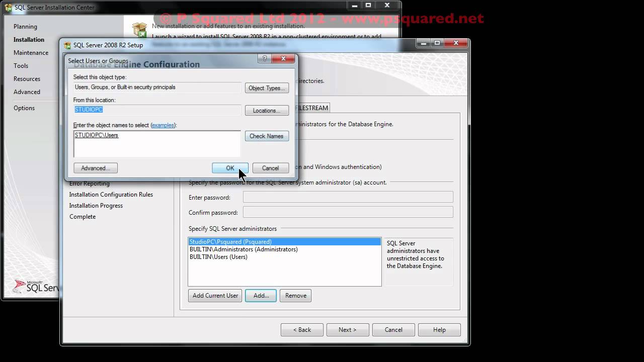
Task: Select Installation in Installation Center sidebar
Action: [x=29, y=40]
